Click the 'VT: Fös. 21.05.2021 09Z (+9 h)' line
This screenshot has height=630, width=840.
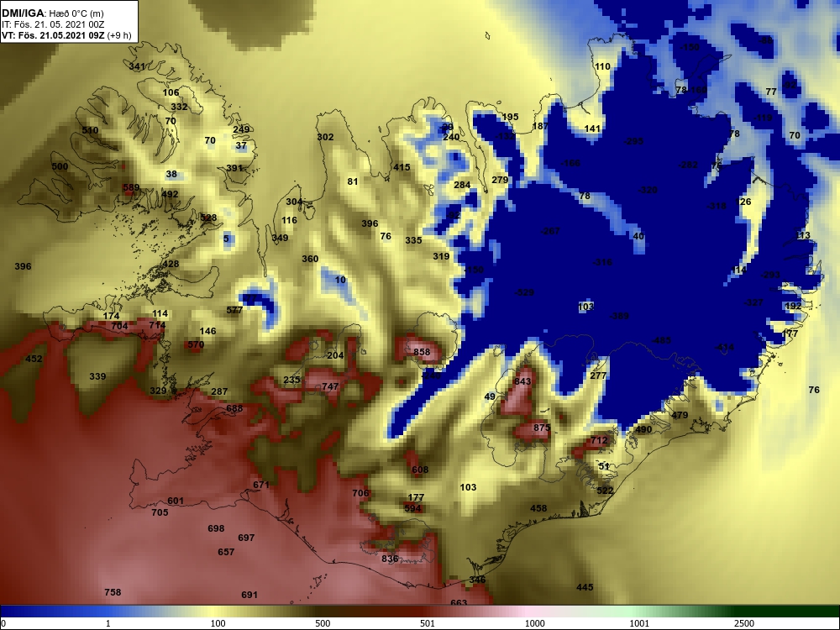pos(66,35)
